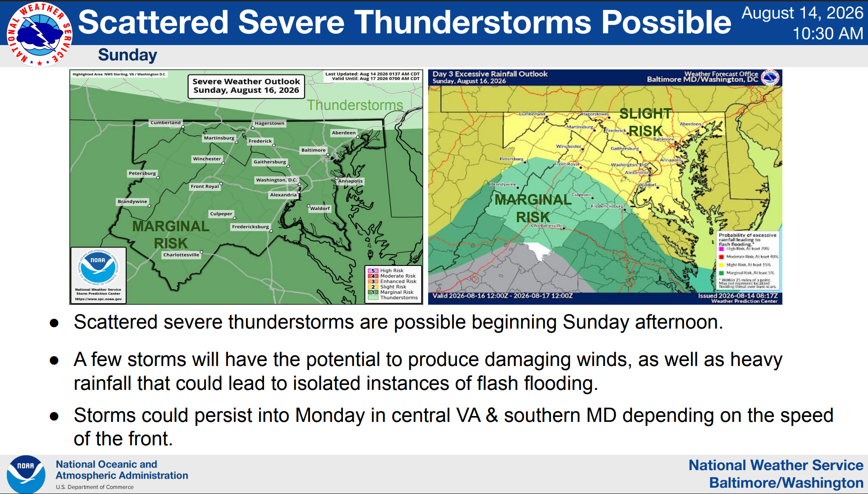Click the Day 3 Excessive Rainfall Outlook header
Image resolution: width=868 pixels, height=494 pixels.
pyautogui.click(x=490, y=74)
